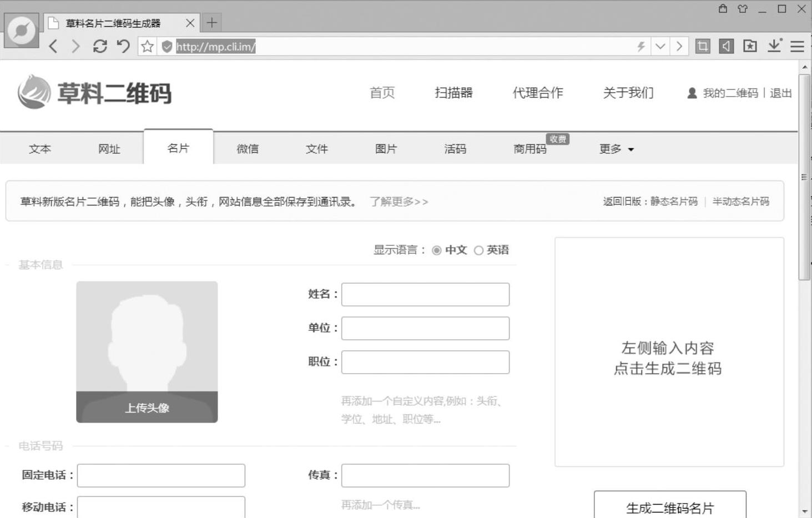Screen dimensions: 812x518
Task: Switch to the 文件 tab
Action: [317, 149]
